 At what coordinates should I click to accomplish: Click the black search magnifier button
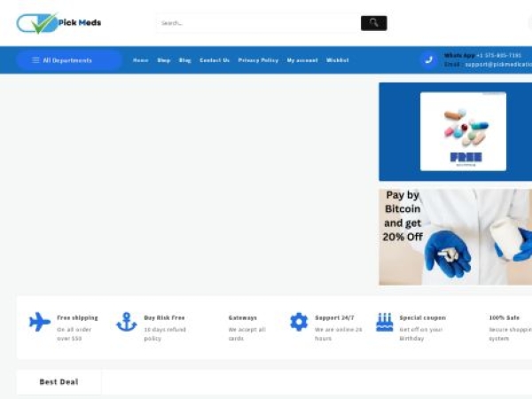[373, 23]
